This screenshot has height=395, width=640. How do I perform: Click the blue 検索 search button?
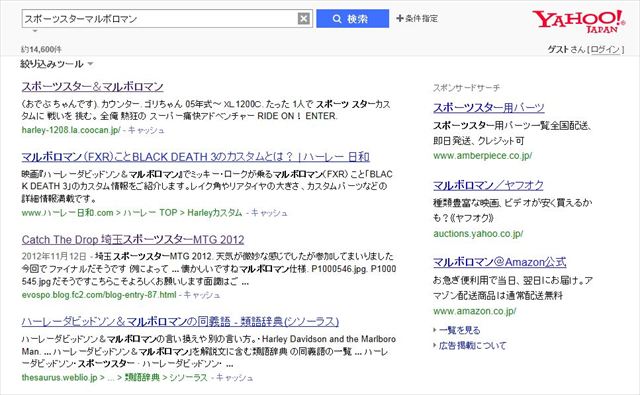[352, 19]
